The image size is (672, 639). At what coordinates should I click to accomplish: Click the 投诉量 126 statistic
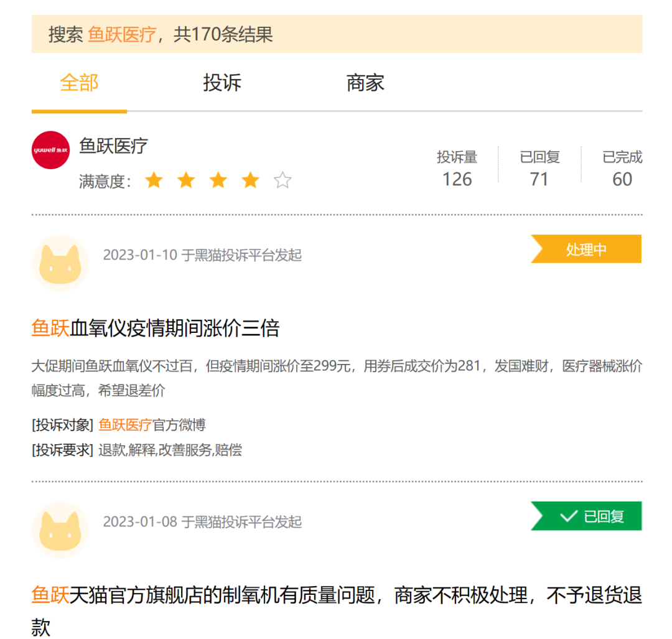(457, 169)
